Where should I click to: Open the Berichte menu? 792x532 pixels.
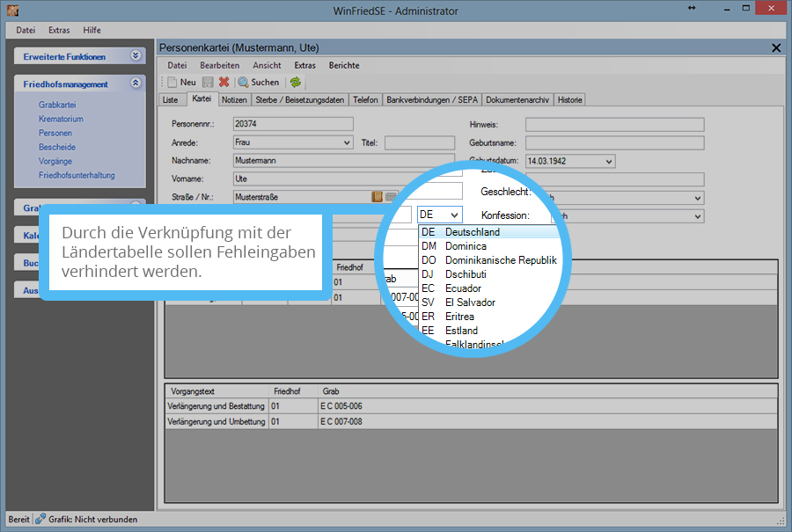pyautogui.click(x=344, y=65)
